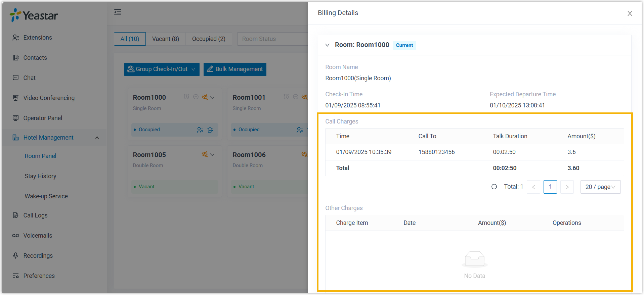Click the Room Status filter field
The width and height of the screenshot is (644, 295).
tap(272, 39)
